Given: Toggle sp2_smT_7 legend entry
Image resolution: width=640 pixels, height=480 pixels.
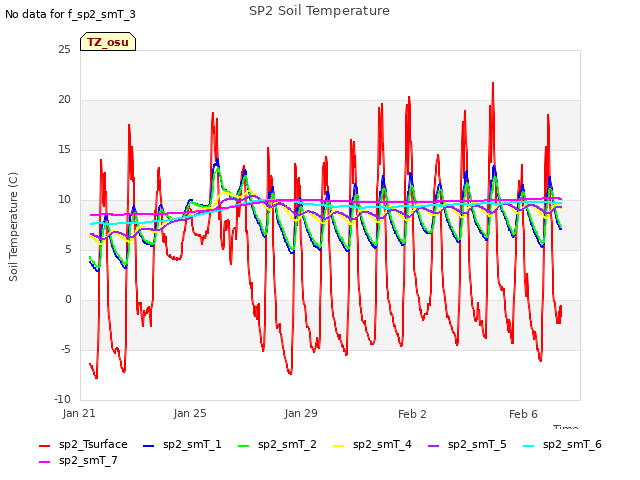Looking at the screenshot, I should click(78, 460).
